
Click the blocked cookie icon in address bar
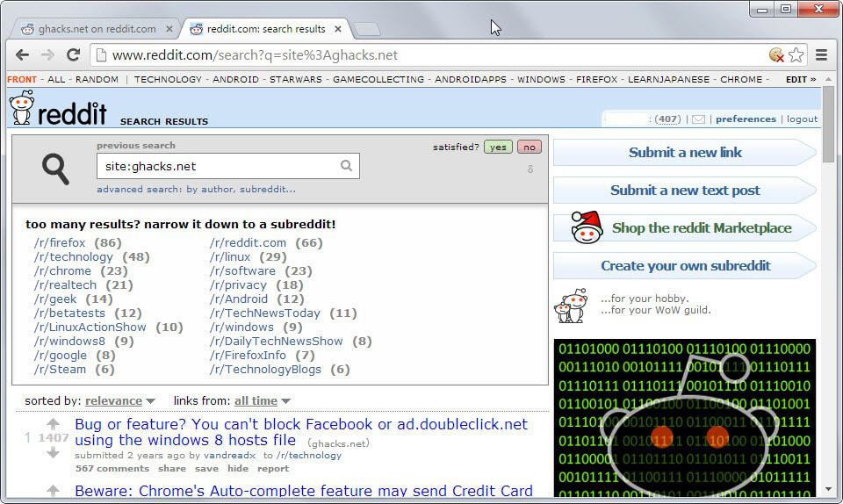[x=776, y=54]
